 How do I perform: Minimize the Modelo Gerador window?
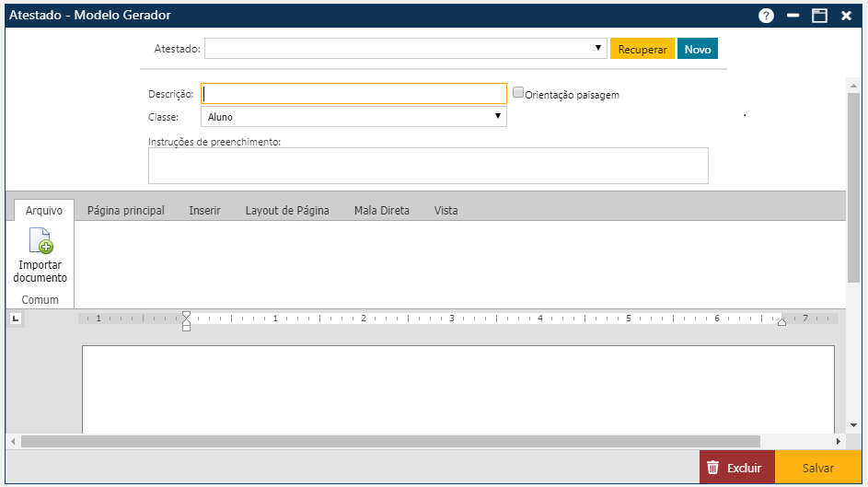point(793,16)
